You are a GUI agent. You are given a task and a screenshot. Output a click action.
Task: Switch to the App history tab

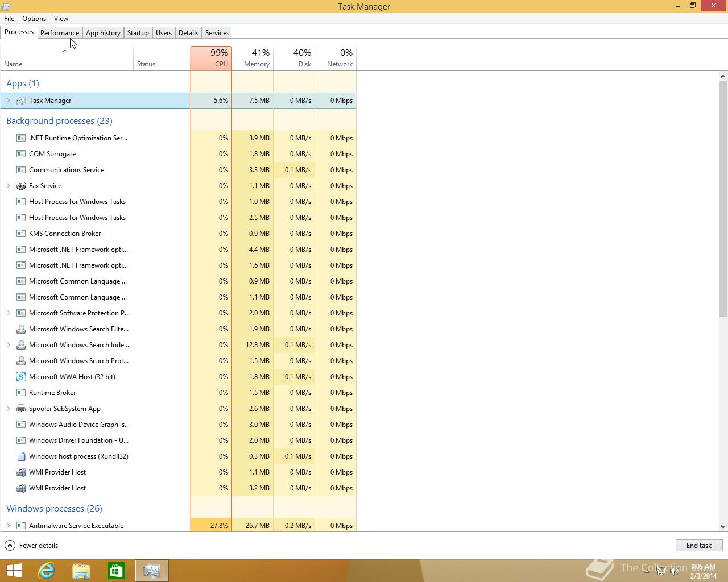click(x=103, y=33)
